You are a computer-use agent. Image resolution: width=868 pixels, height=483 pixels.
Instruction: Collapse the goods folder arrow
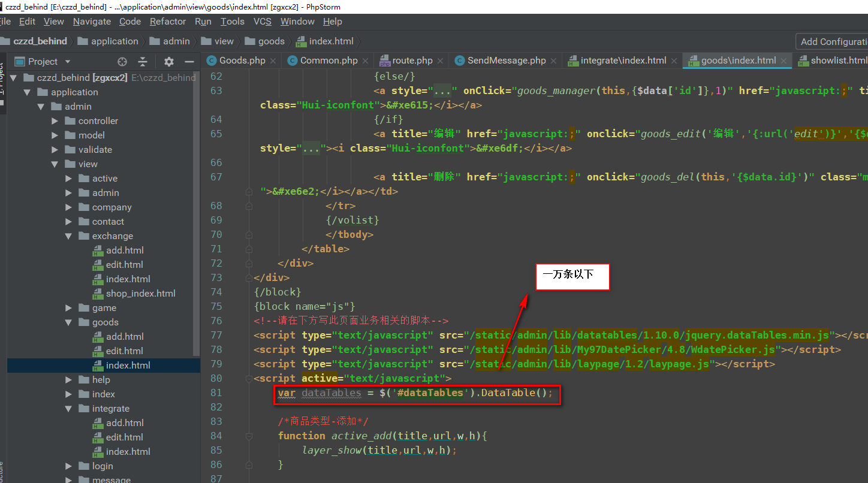click(69, 322)
